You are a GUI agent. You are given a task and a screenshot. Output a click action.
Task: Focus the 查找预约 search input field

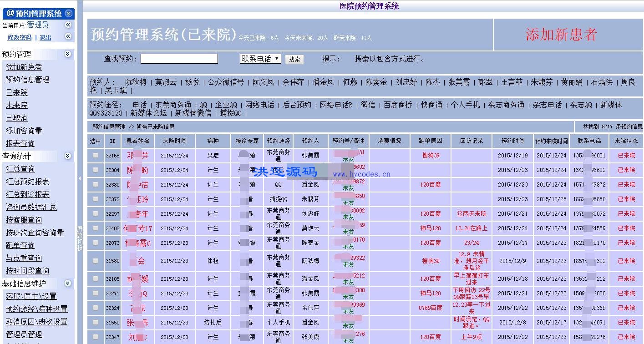coord(179,59)
